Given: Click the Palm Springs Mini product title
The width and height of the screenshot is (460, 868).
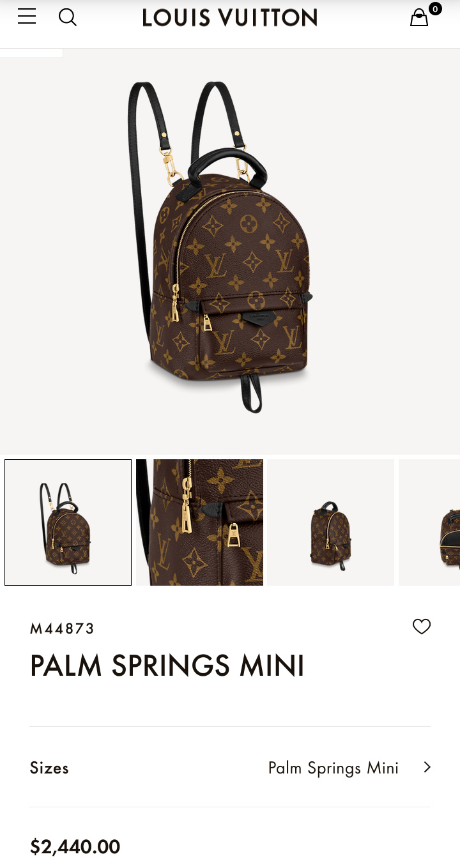Looking at the screenshot, I should click(x=167, y=666).
